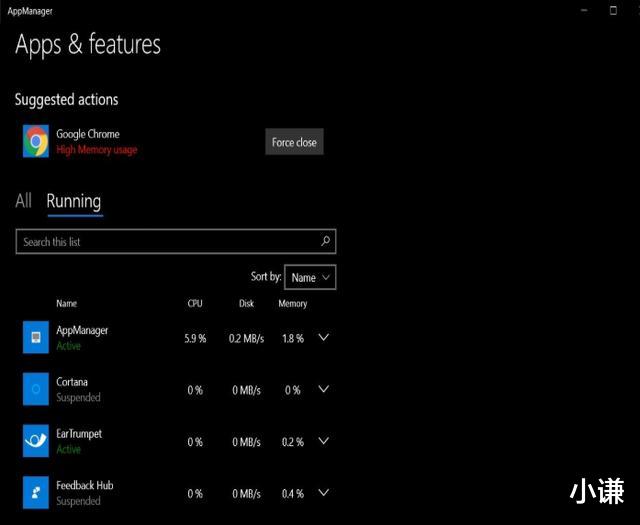Open the Sort by Name dropdown
This screenshot has width=640, height=525.
pyautogui.click(x=310, y=278)
